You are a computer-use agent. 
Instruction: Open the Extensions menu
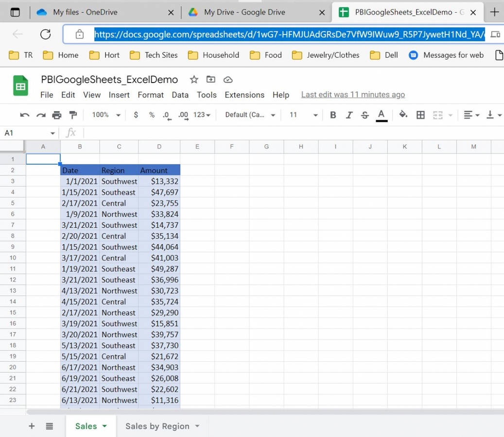(244, 95)
